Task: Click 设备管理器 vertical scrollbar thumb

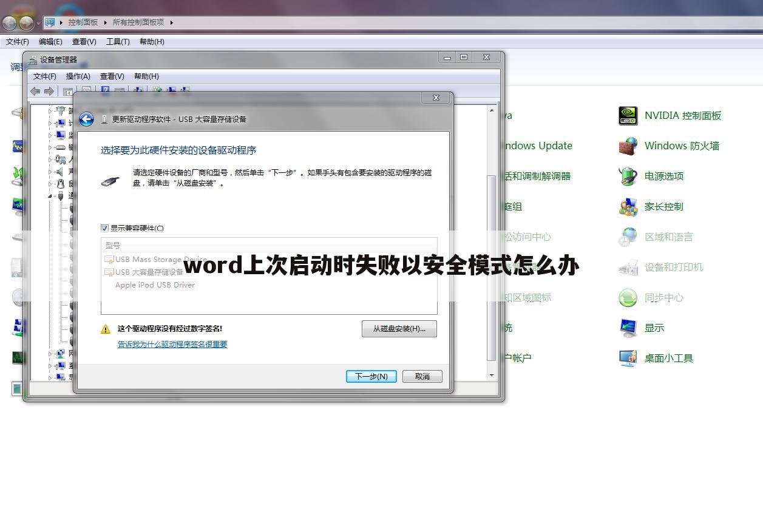Action: point(492,268)
